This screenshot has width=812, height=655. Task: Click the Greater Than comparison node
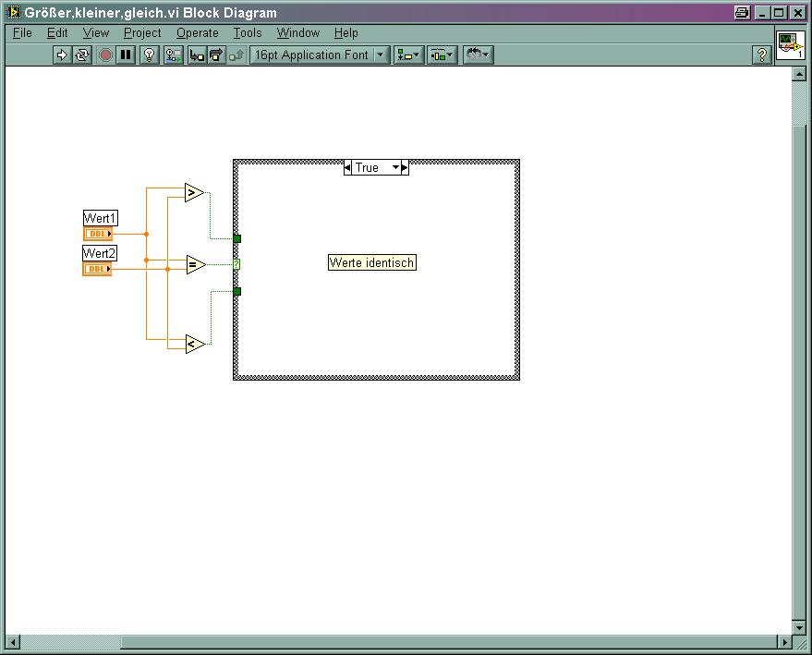click(x=193, y=193)
